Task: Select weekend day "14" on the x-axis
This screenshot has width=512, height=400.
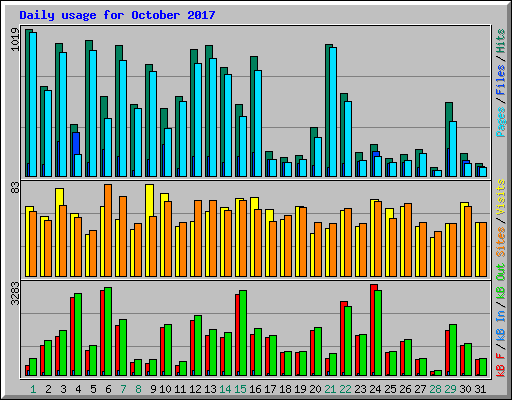Action: 225,389
